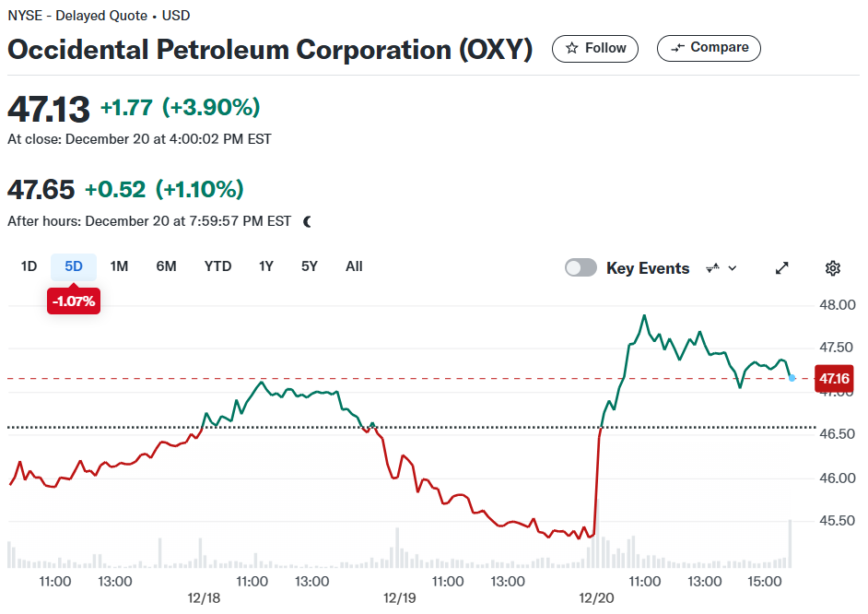
Task: Click the chart type line icon
Action: click(x=713, y=268)
